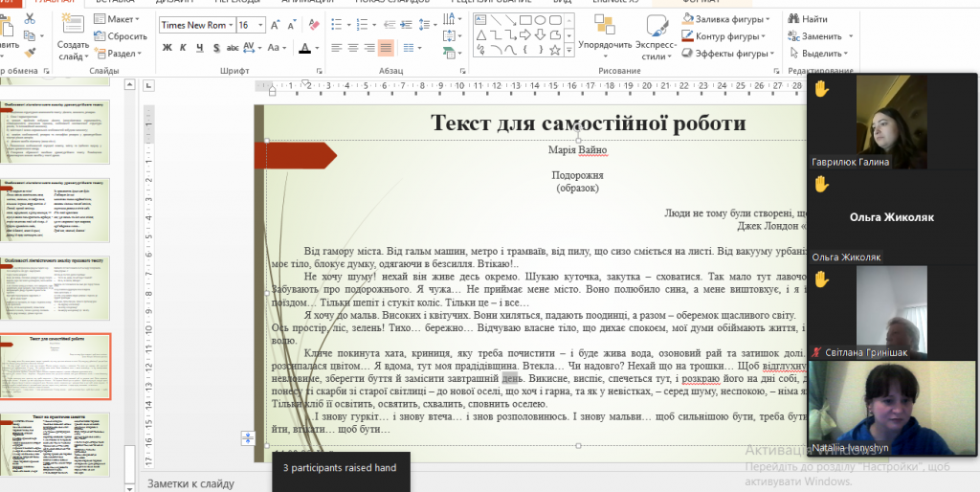This screenshot has width=980, height=492.
Task: Click the Сбросить slide reset button
Action: coord(121,36)
